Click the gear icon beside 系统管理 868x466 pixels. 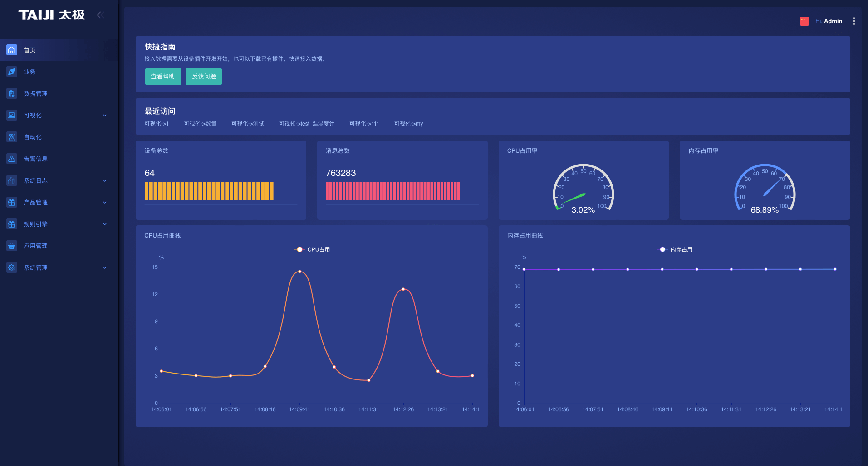click(x=12, y=267)
